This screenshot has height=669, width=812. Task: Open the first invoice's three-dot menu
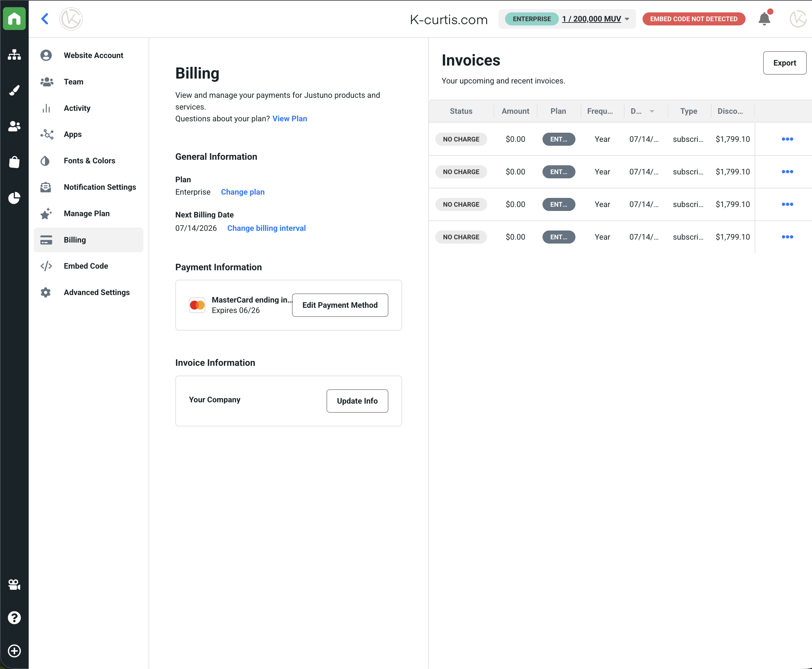click(x=787, y=139)
